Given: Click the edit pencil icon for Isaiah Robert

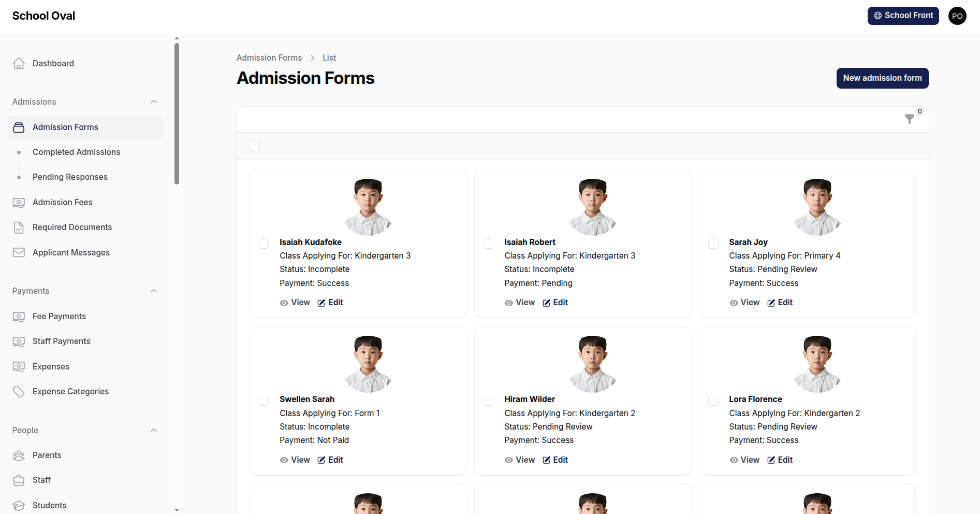Looking at the screenshot, I should [x=546, y=303].
